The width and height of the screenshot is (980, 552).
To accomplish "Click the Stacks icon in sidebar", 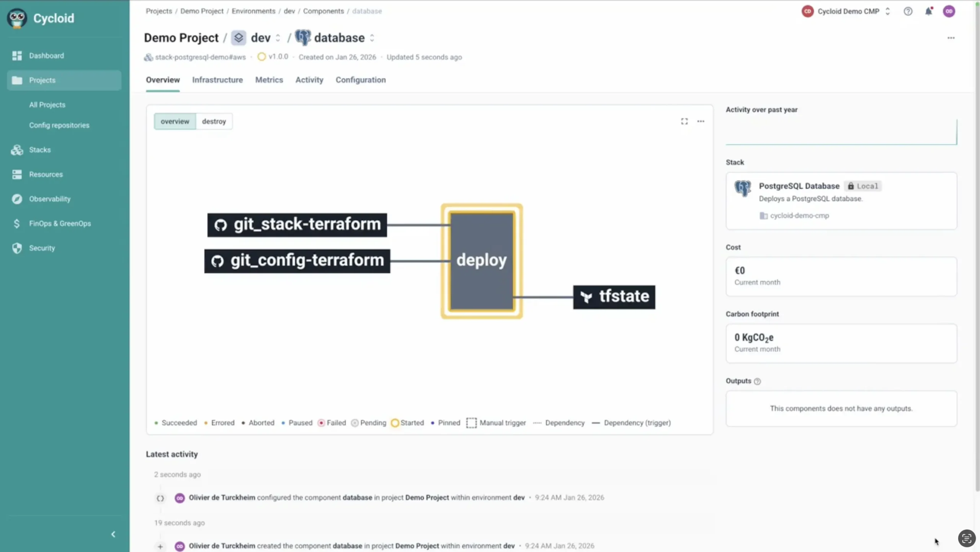I will coord(17,150).
